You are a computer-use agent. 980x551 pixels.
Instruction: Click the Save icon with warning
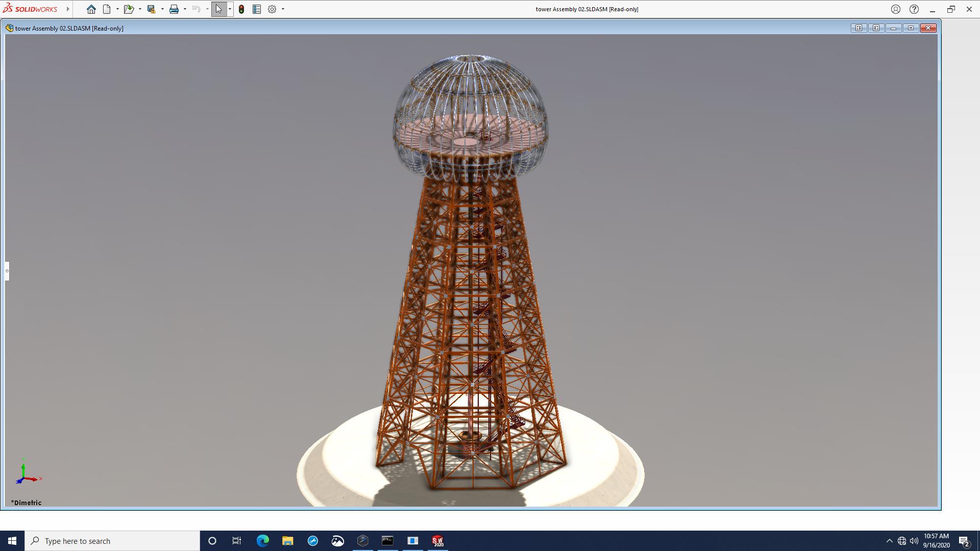[151, 9]
